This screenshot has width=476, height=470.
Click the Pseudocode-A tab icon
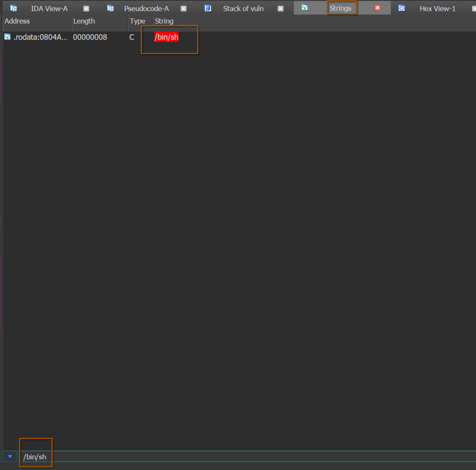[110, 8]
